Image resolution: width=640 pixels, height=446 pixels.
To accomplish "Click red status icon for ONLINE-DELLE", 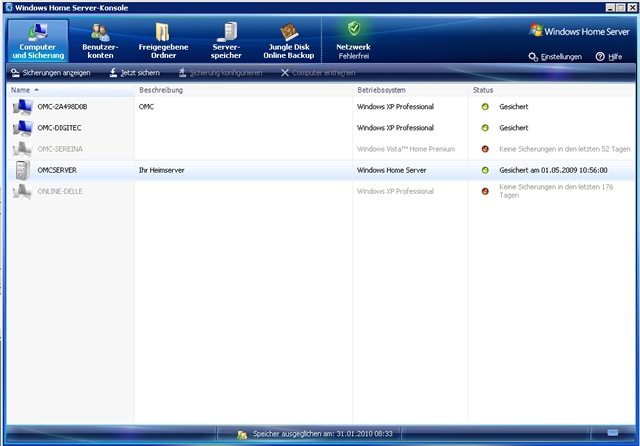I will 485,191.
